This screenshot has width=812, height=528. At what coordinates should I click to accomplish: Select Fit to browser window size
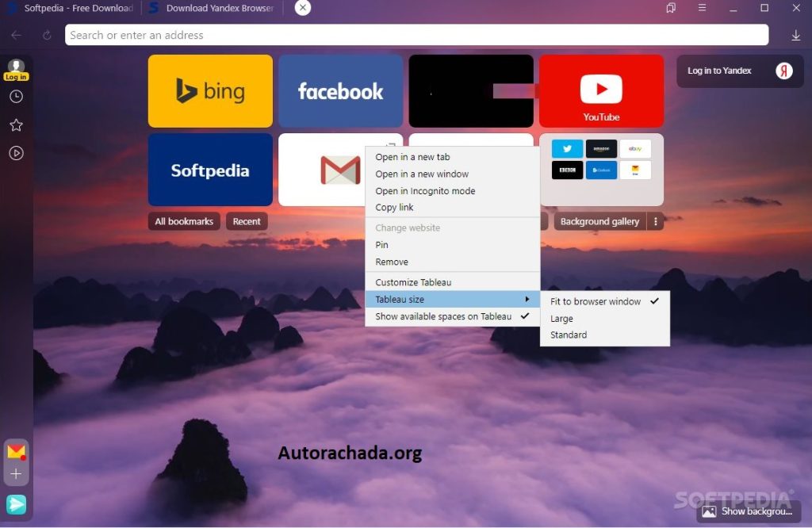605,301
